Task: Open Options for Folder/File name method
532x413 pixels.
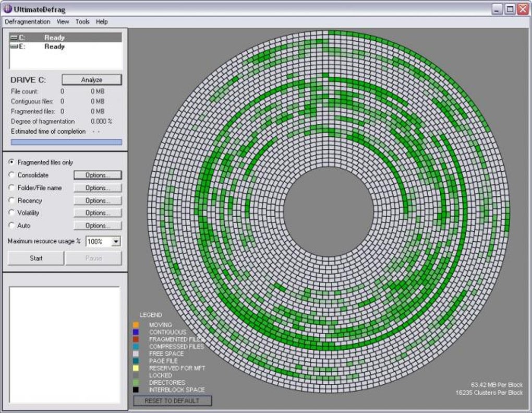Action: pos(97,188)
